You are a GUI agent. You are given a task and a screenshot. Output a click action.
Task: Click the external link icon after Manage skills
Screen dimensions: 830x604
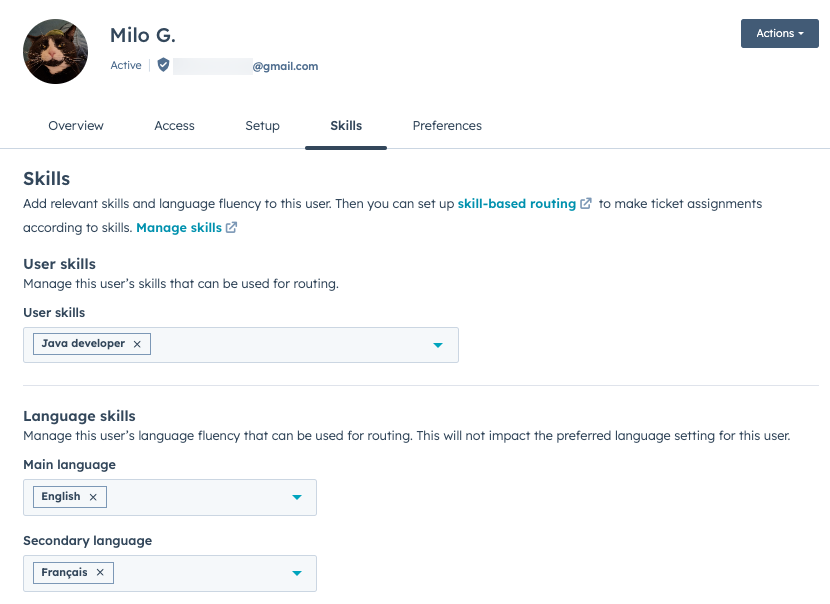click(x=231, y=228)
